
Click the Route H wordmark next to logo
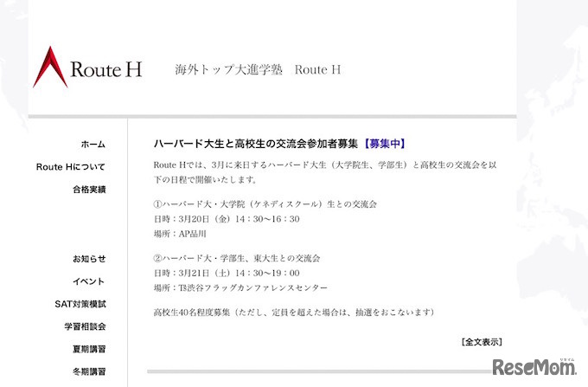tap(106, 69)
